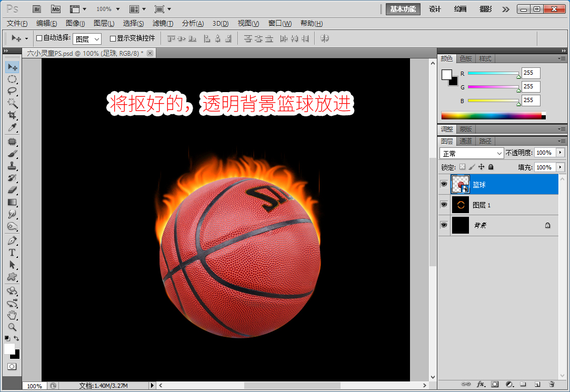Hide the 篮球 layer visibility eye
Image resolution: width=570 pixels, height=392 pixels.
point(444,184)
